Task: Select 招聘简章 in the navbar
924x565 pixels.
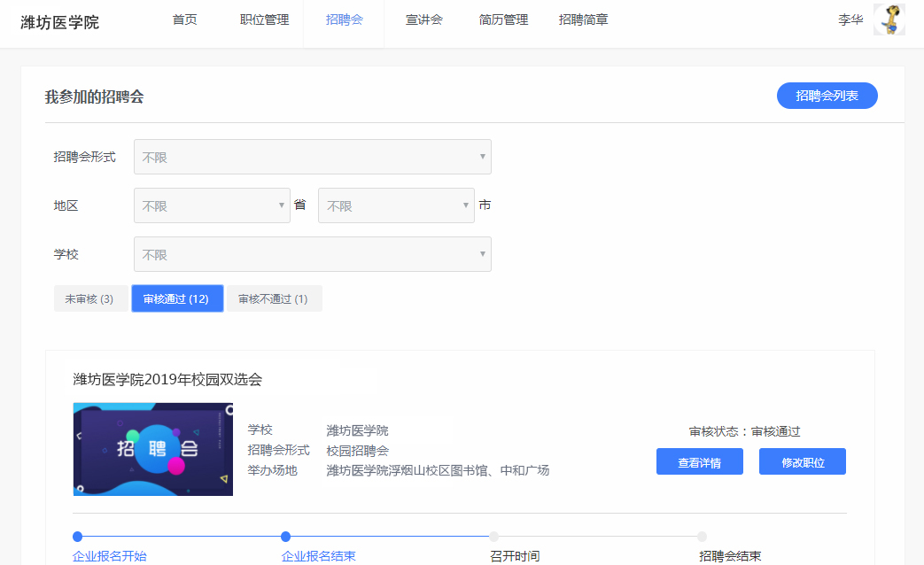Action: [x=584, y=19]
